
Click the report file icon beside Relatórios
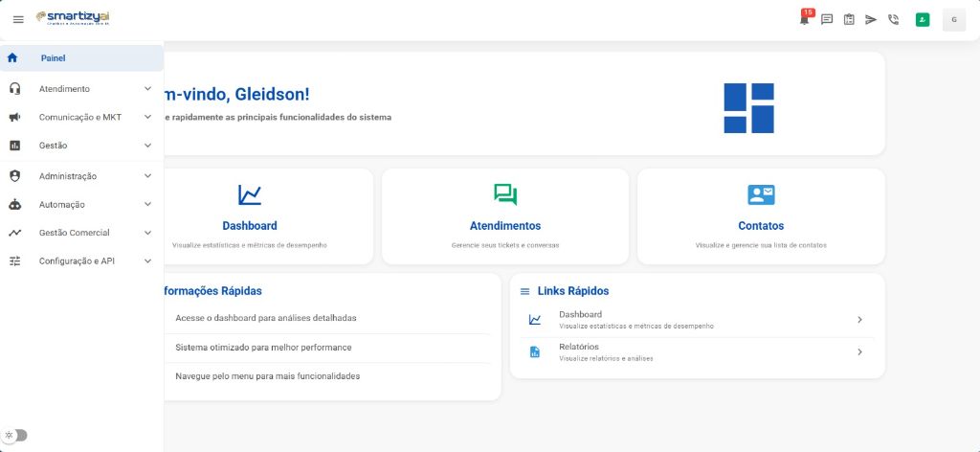coord(535,352)
